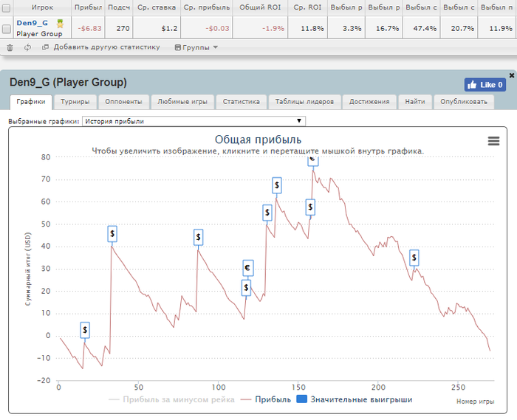The width and height of the screenshot is (517, 420).
Task: Click the -1.9% total ROI cell
Action: click(260, 28)
